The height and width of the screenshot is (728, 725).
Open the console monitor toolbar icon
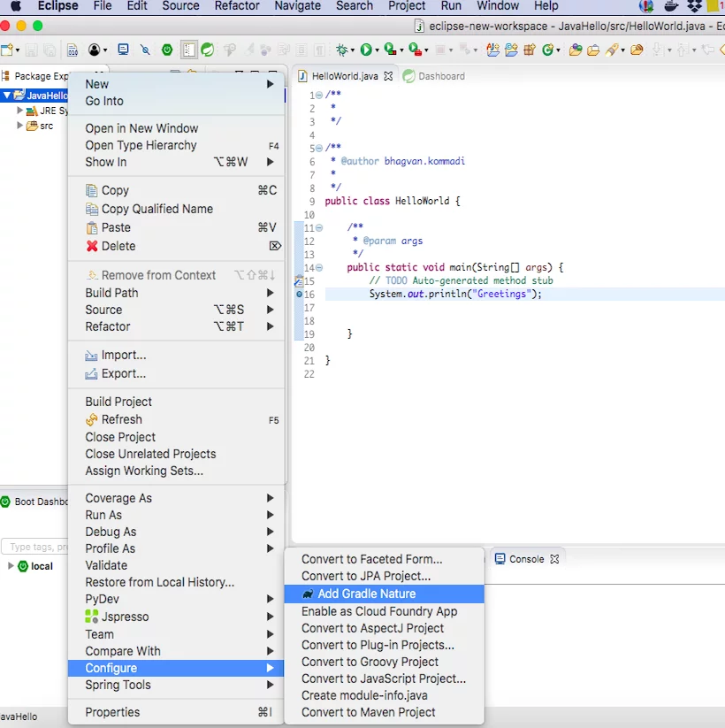(x=123, y=50)
